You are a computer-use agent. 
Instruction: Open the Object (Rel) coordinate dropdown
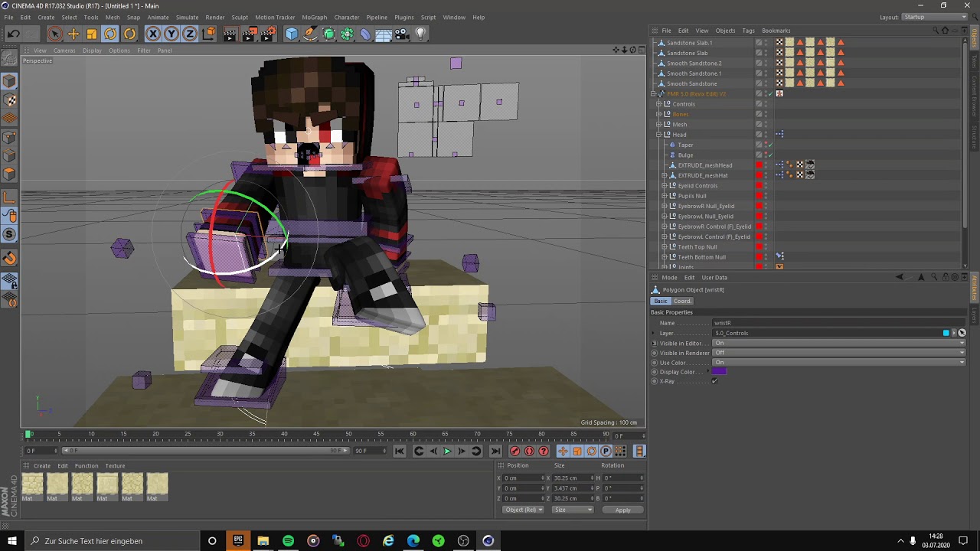pyautogui.click(x=523, y=510)
